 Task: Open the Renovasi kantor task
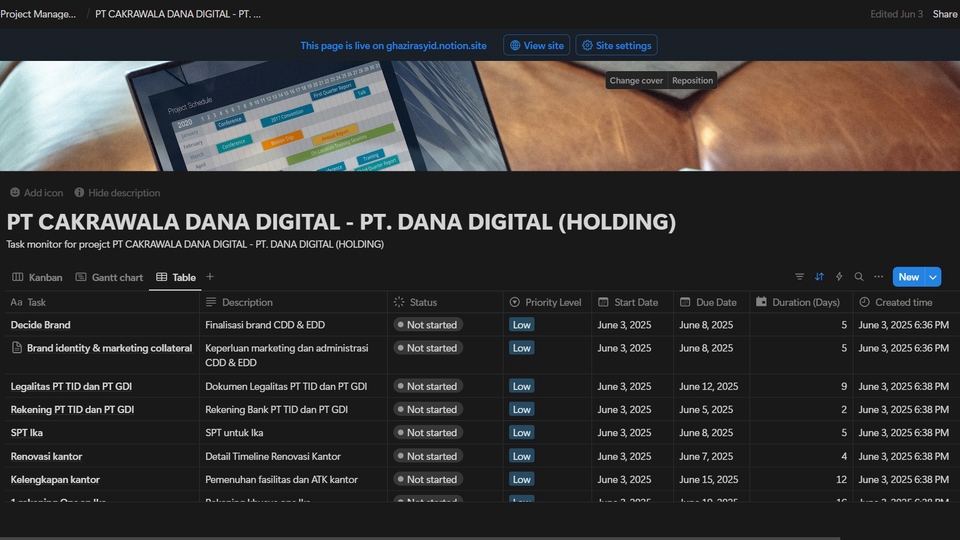(x=46, y=456)
